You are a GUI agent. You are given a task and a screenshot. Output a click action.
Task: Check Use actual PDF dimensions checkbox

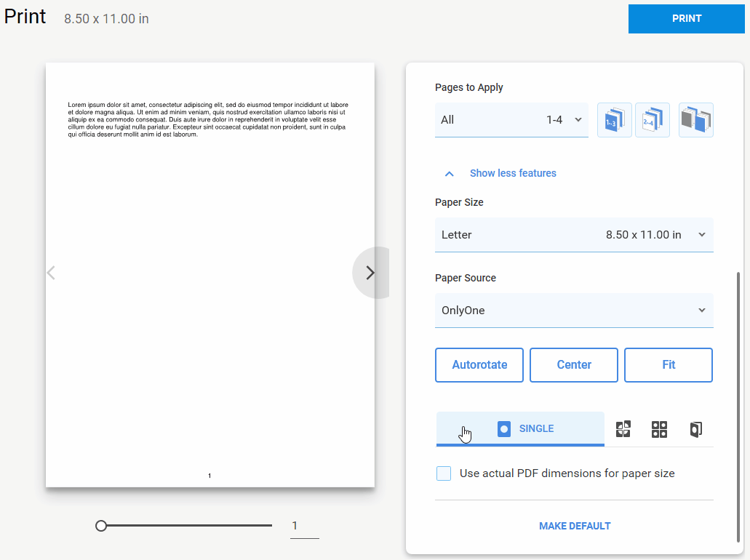pyautogui.click(x=444, y=473)
